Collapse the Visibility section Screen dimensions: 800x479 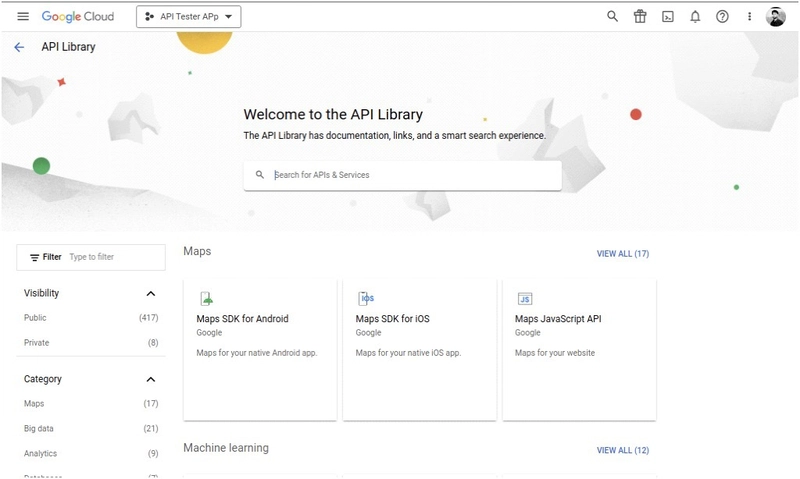(151, 293)
